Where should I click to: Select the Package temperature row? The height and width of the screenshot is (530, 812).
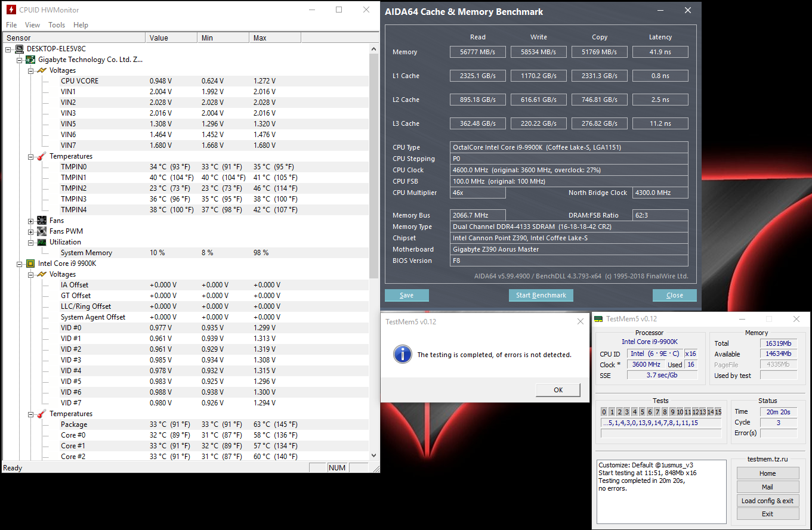coord(186,424)
